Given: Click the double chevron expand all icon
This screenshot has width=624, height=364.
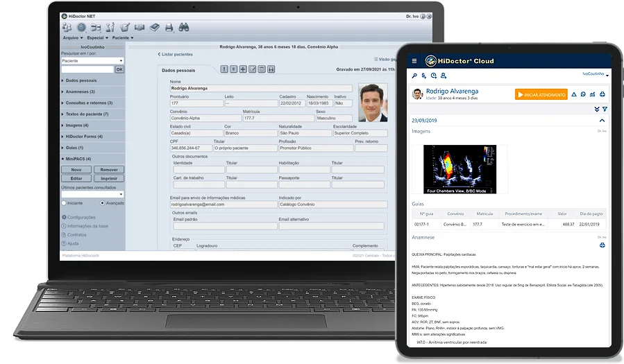Looking at the screenshot, I should pos(596,109).
